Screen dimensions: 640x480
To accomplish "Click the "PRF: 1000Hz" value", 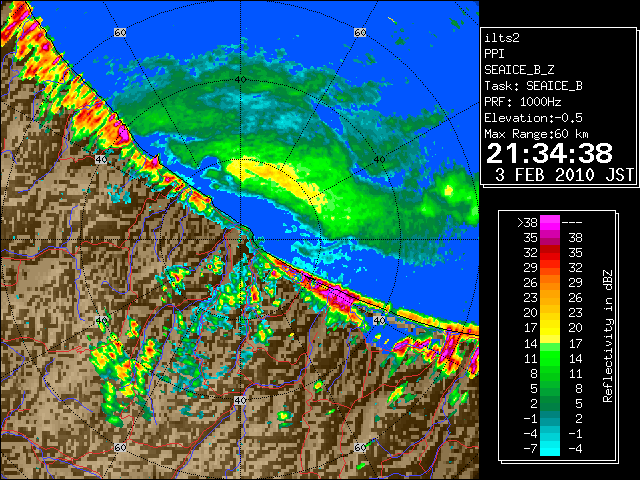I will [x=523, y=102].
